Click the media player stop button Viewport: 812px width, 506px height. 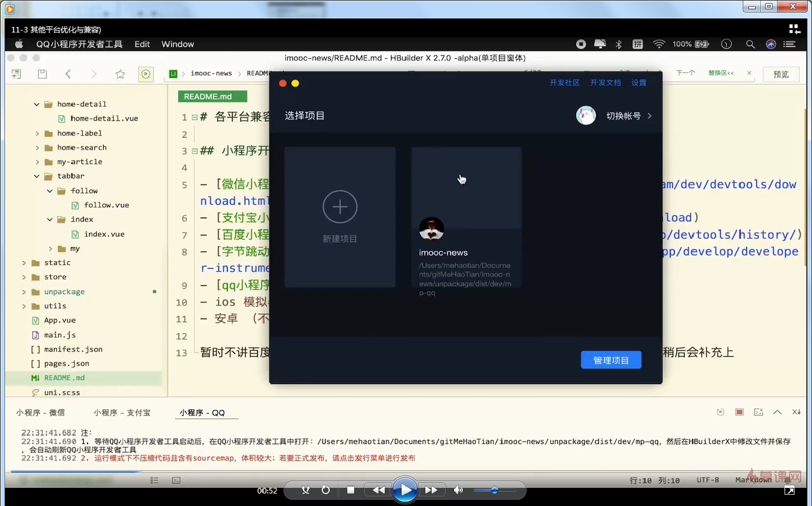point(351,490)
